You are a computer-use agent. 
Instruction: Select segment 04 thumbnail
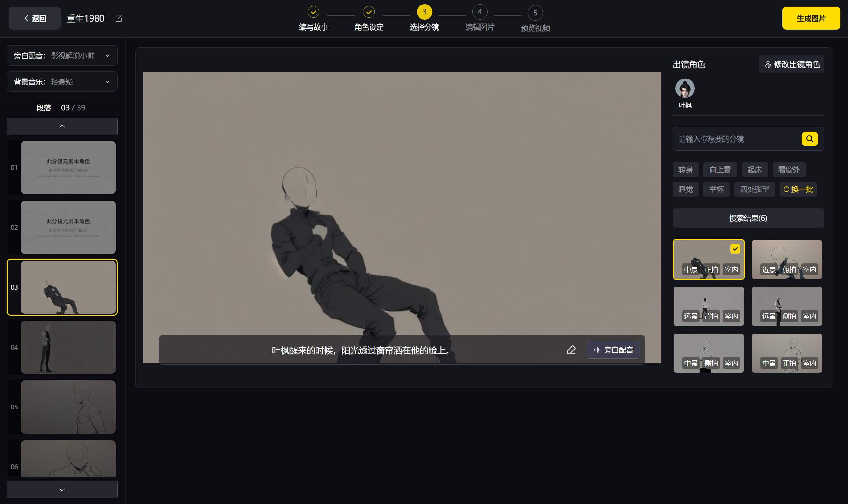point(68,347)
